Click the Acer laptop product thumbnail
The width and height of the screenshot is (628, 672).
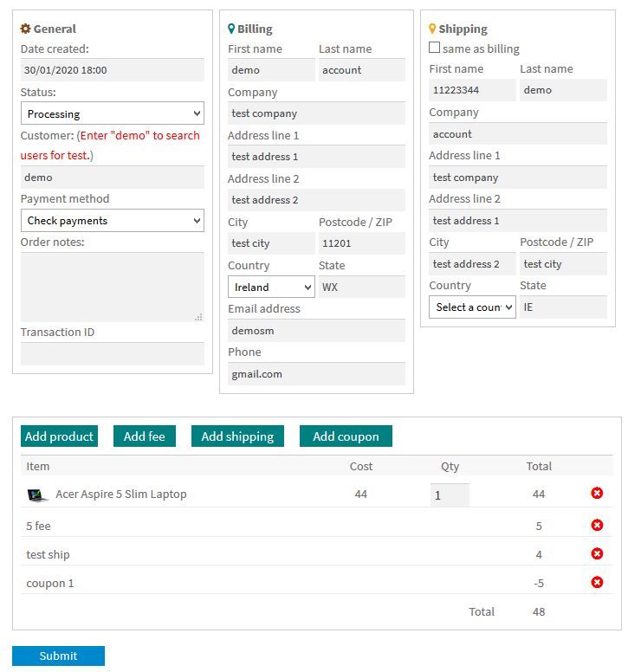[x=37, y=495]
